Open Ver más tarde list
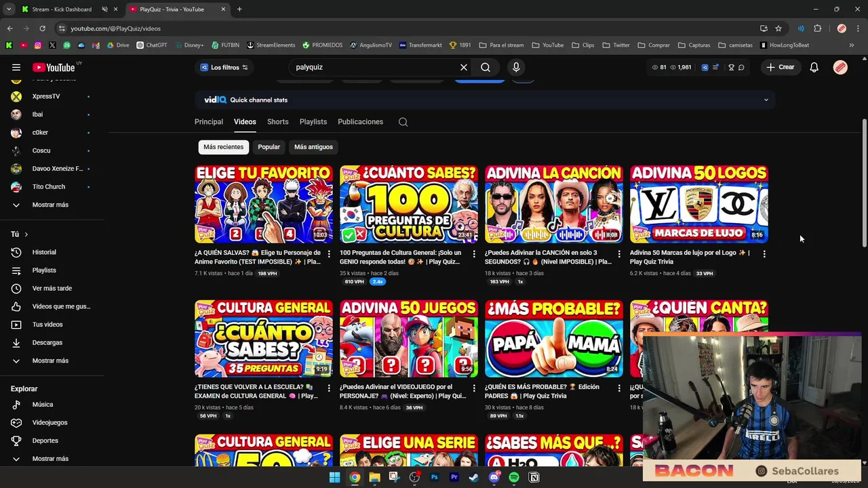Viewport: 868px width, 488px height. click(x=52, y=288)
